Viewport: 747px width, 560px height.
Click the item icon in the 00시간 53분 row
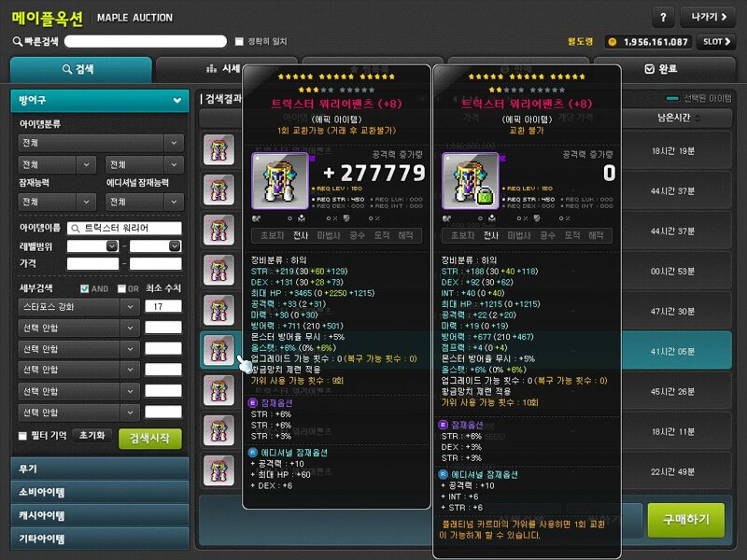tap(218, 270)
